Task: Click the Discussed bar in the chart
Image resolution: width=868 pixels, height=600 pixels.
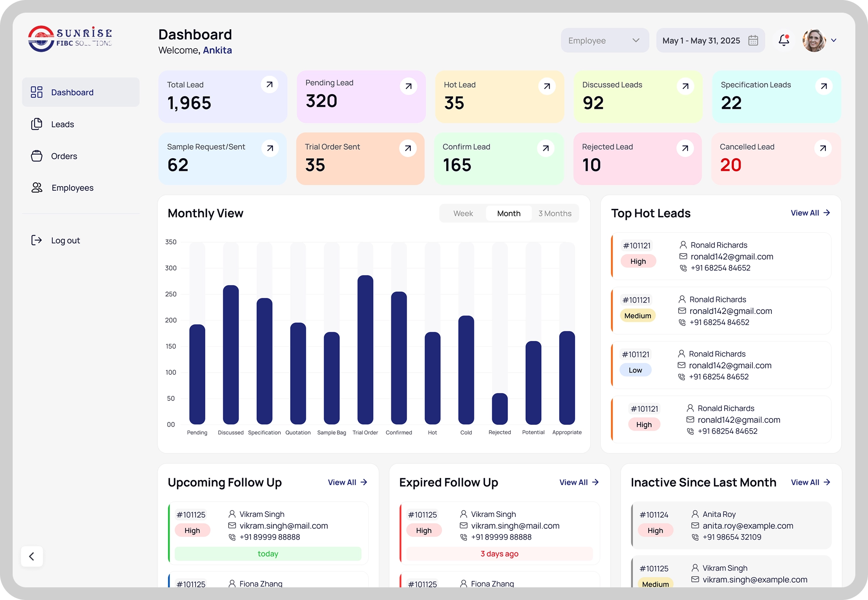Action: pyautogui.click(x=231, y=355)
